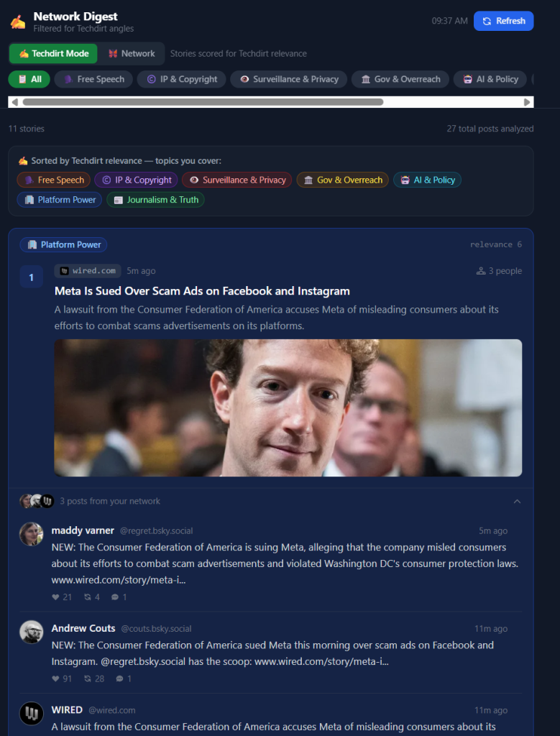Screen dimensions: 560x736
Task: Open reply bubble on maddy varner's post
Action: click(x=115, y=597)
